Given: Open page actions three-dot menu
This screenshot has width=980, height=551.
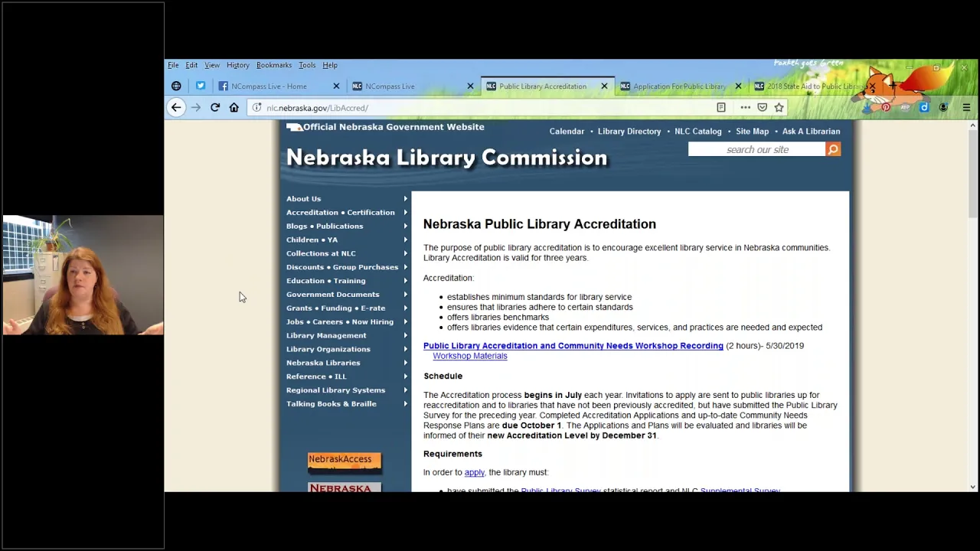Looking at the screenshot, I should 745,108.
